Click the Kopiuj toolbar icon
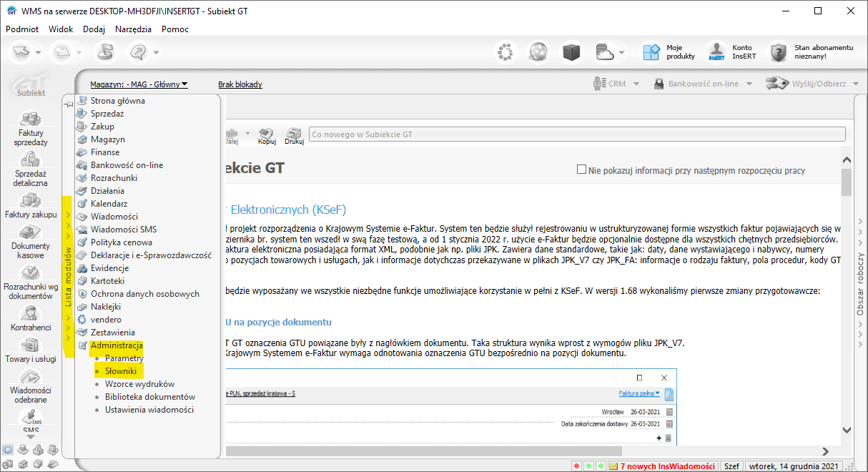Screen dimensions: 868x472 267,134
